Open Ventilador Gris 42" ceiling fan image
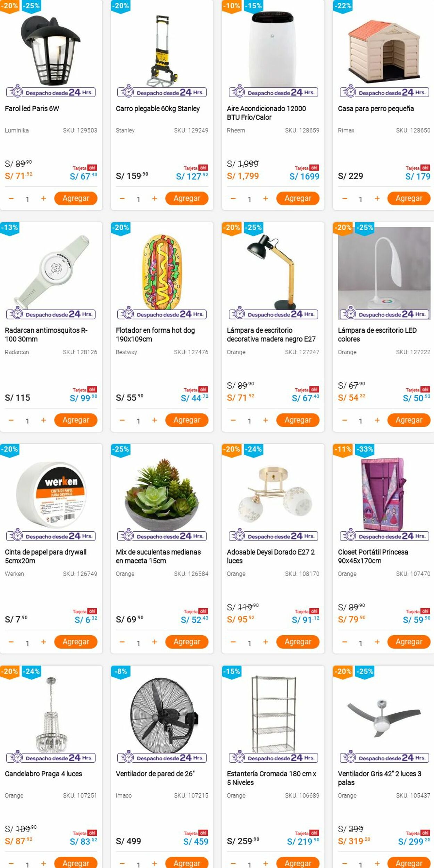 (x=384, y=716)
